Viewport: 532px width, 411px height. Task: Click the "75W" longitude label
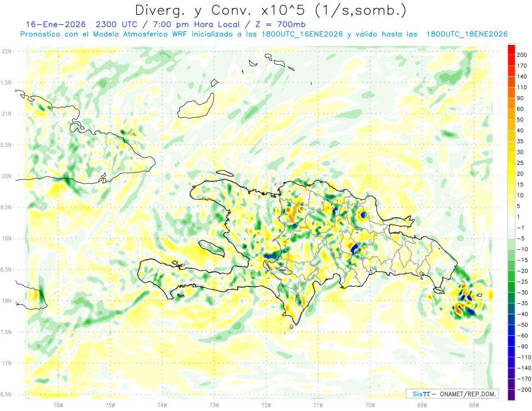[110, 404]
